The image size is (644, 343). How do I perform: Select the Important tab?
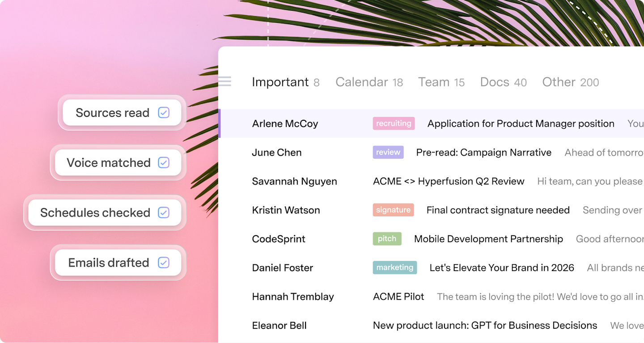(285, 82)
